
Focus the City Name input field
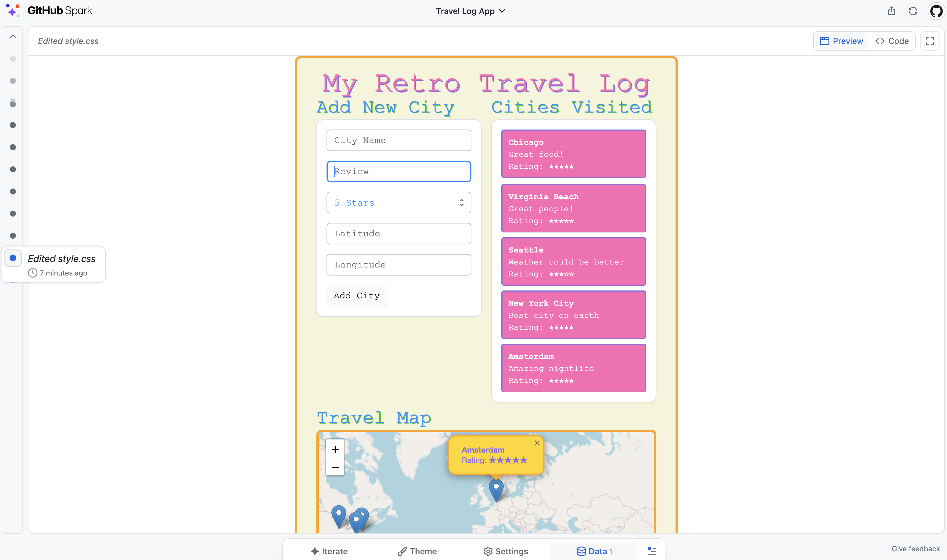click(399, 140)
